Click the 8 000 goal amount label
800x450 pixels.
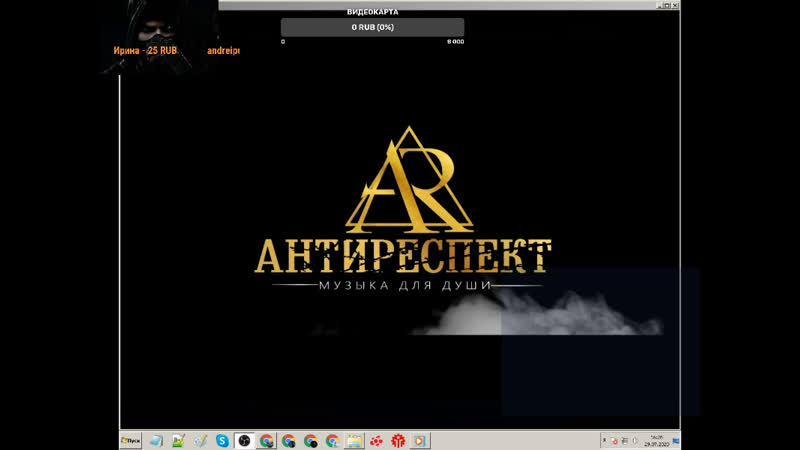[456, 42]
